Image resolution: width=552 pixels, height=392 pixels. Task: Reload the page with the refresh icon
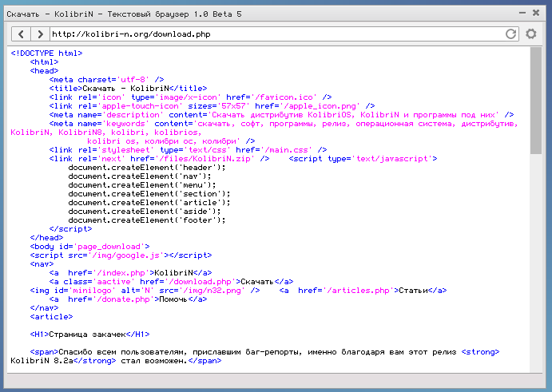click(510, 34)
